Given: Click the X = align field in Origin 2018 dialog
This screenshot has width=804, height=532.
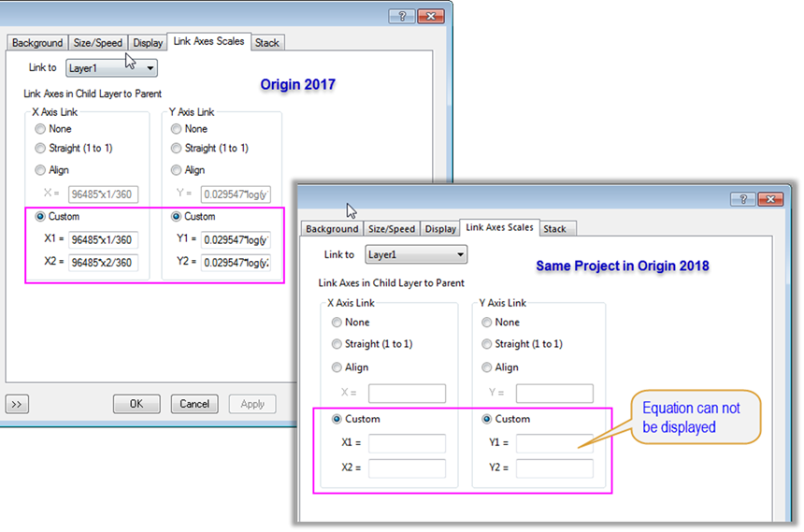Looking at the screenshot, I should click(x=407, y=394).
